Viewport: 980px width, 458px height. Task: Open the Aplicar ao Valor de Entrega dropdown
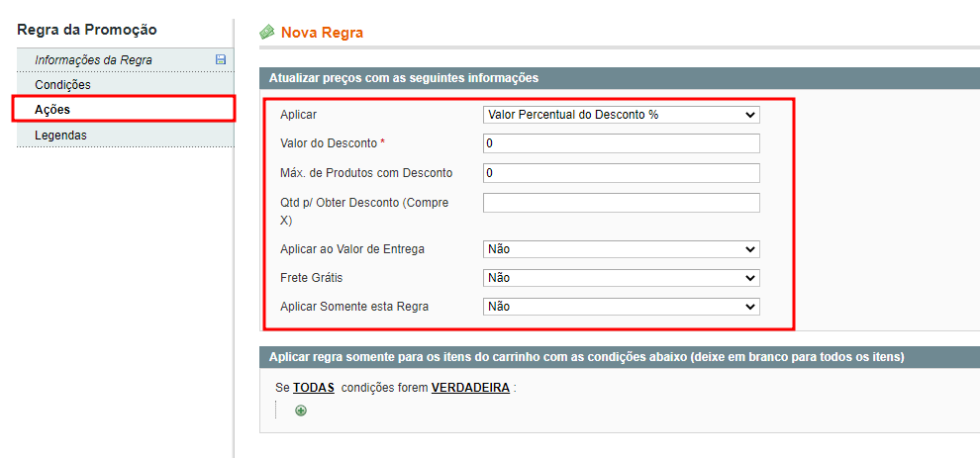point(622,248)
